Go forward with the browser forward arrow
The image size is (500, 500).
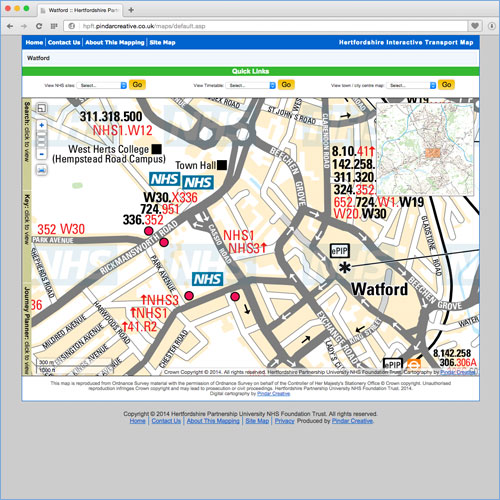tap(24, 26)
